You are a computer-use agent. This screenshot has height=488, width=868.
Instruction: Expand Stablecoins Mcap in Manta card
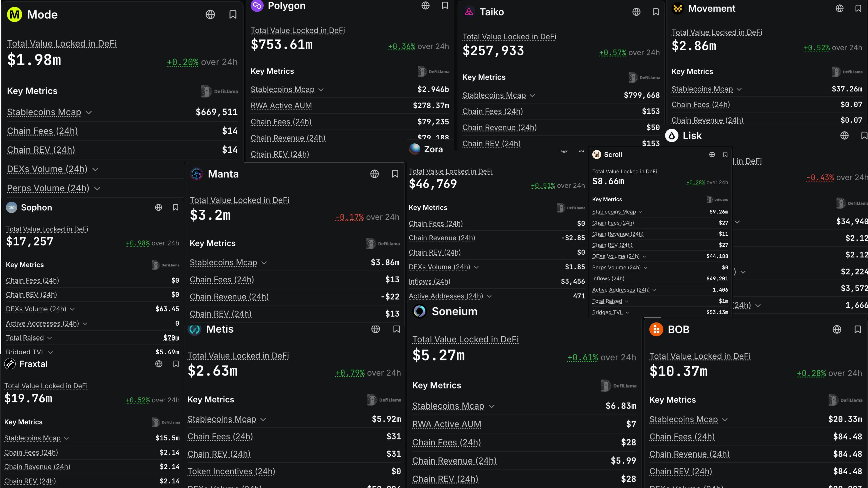264,263
